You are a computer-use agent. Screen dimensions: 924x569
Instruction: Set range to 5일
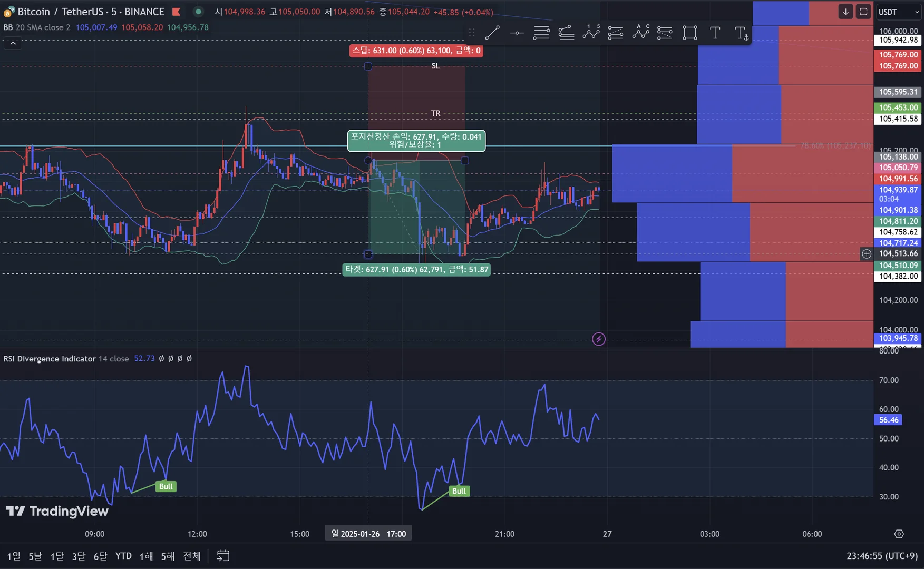click(x=35, y=556)
